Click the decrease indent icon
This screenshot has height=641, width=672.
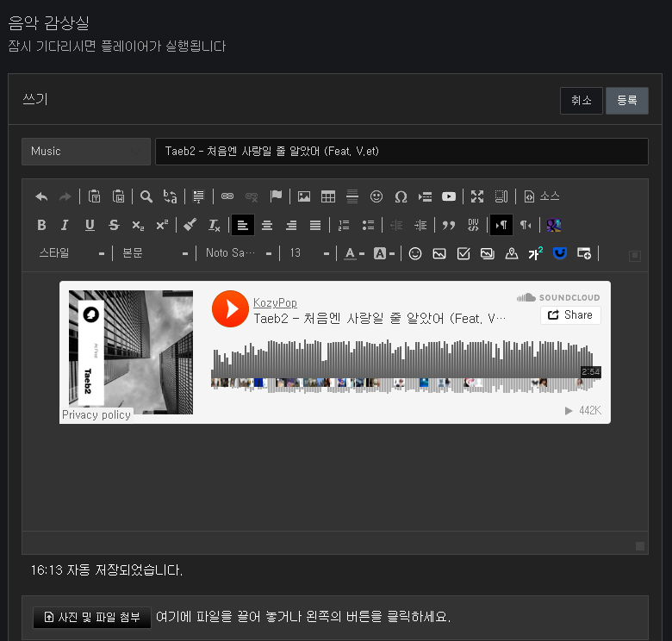click(396, 225)
